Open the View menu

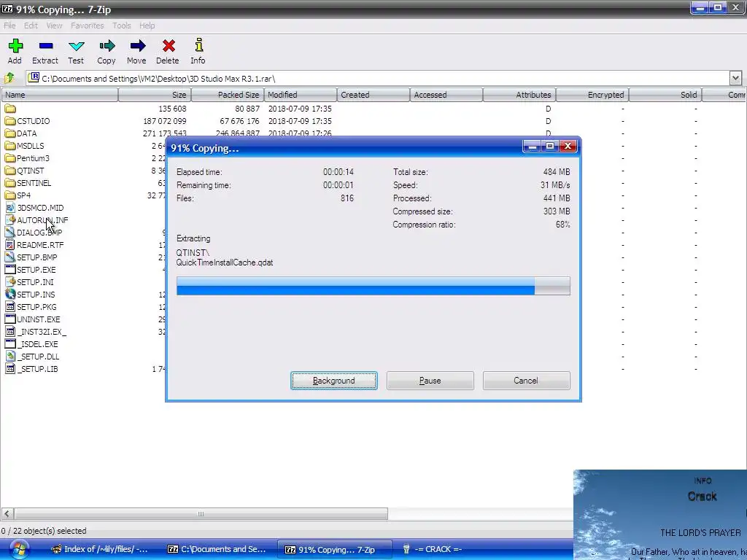pos(54,26)
